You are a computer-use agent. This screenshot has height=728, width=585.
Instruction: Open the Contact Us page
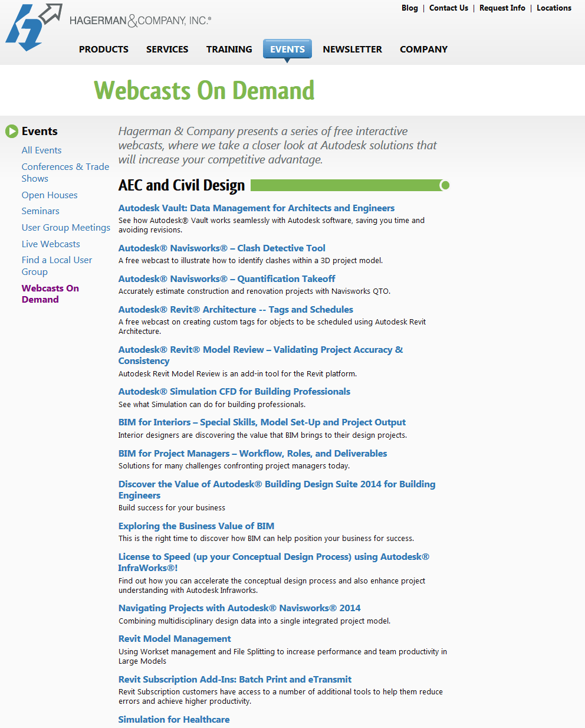click(448, 8)
